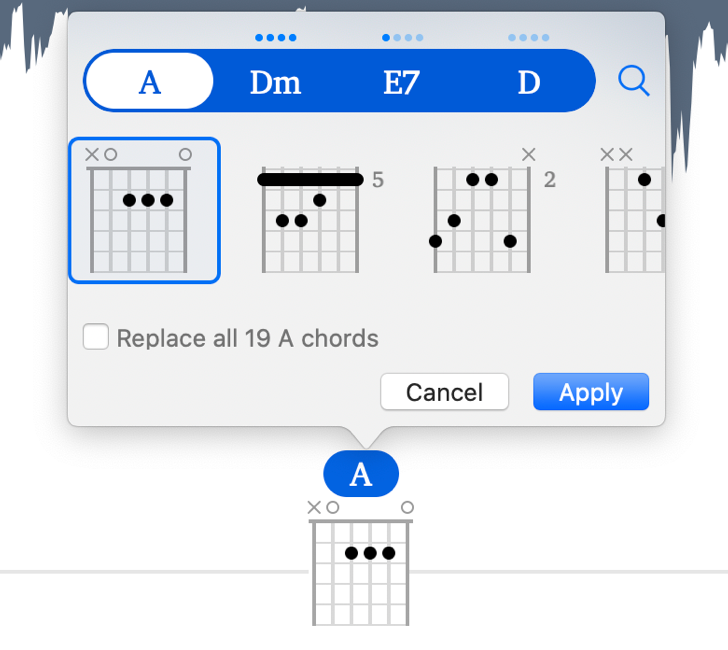This screenshot has height=650, width=728.
Task: Click the 'Replace all 19 A chords' label text
Action: [x=247, y=338]
